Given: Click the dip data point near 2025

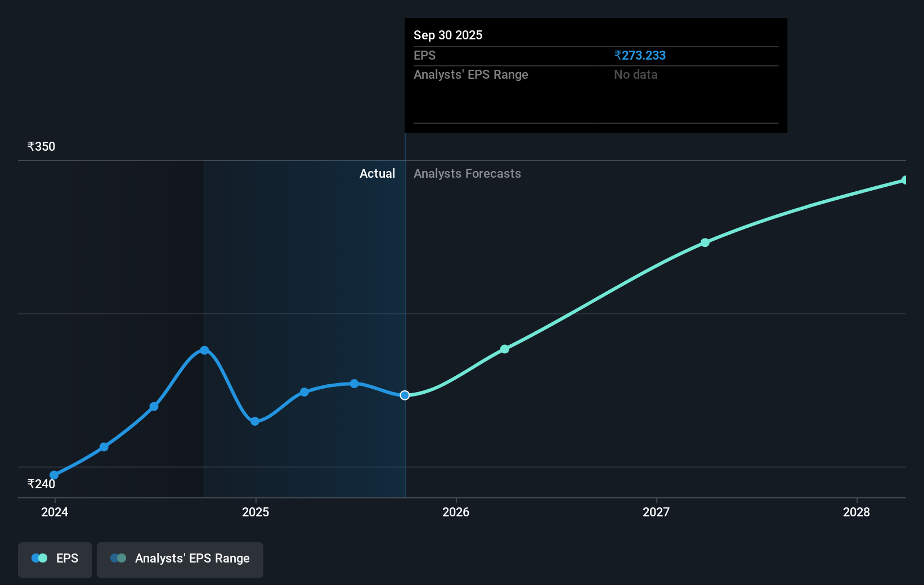Looking at the screenshot, I should (255, 421).
